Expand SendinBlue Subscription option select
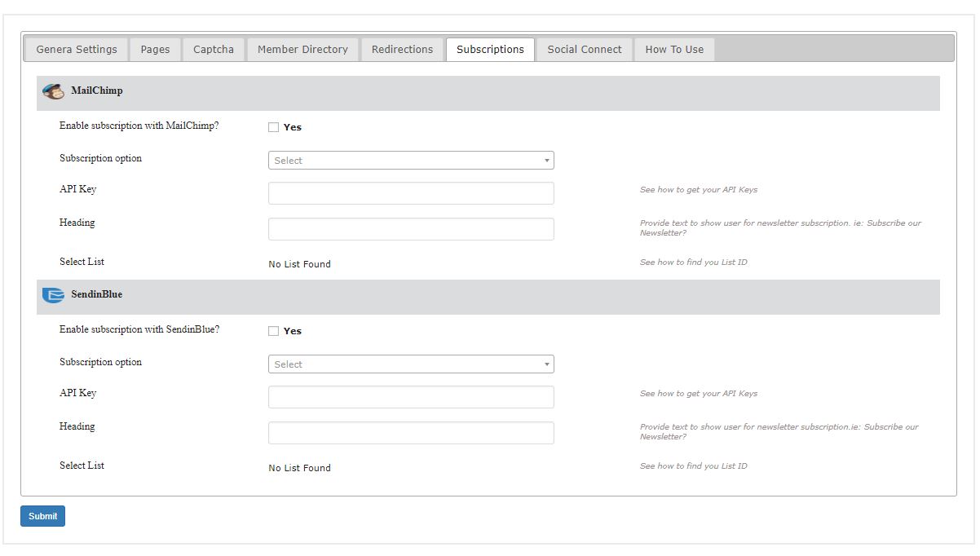980x556 pixels. coord(411,364)
